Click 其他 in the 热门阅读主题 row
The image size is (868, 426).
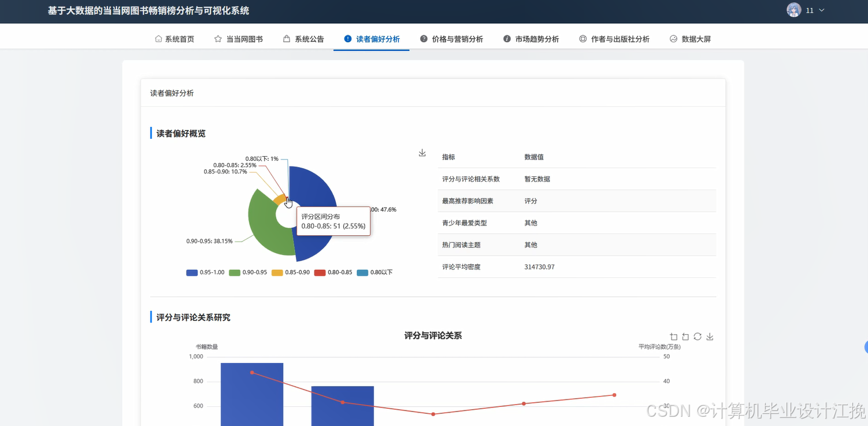(531, 245)
